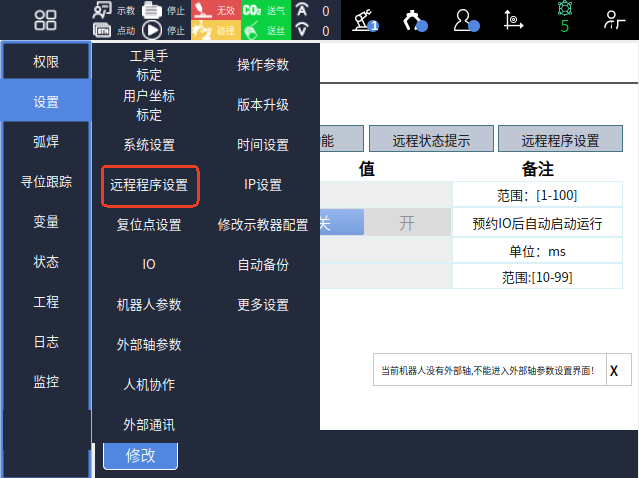Select 设置 in the left sidebar
The width and height of the screenshot is (639, 478).
(46, 102)
